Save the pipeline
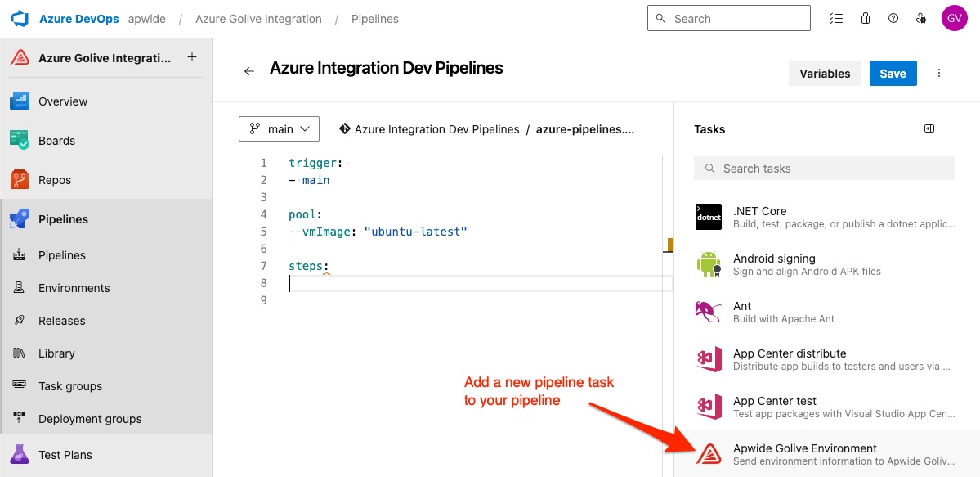 click(x=893, y=74)
